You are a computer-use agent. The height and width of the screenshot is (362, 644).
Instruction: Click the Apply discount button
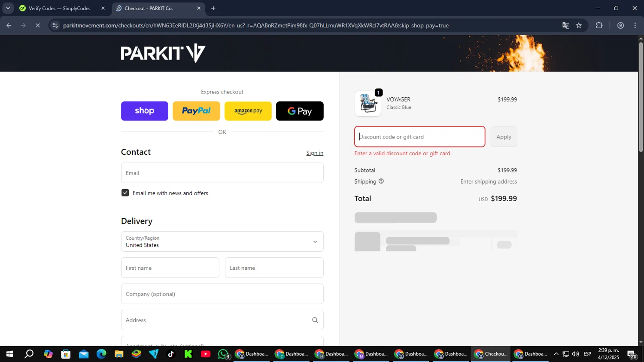504,137
